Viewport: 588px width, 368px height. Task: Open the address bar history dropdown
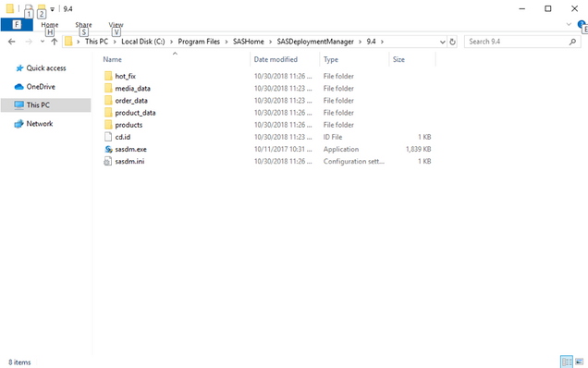click(443, 42)
